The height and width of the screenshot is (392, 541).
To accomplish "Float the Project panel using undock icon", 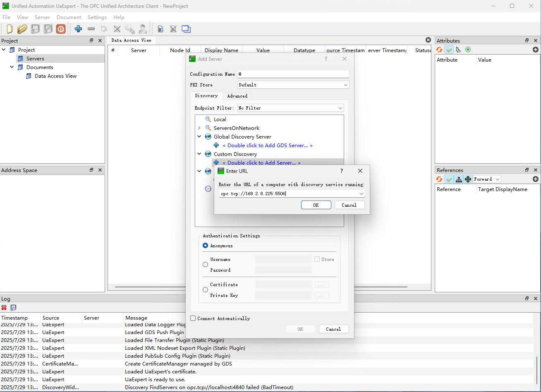I will (x=91, y=41).
